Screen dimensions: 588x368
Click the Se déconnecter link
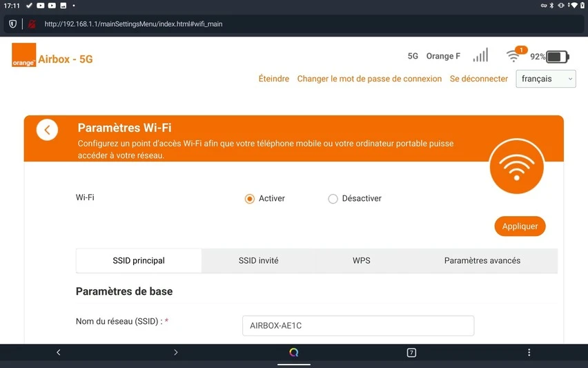[479, 79]
